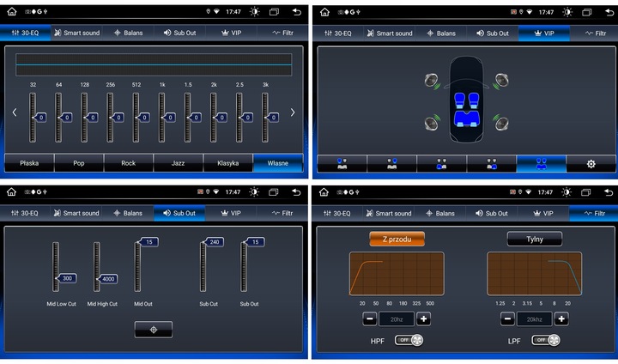The height and width of the screenshot is (364, 618).
Task: Show previous EQ bands with left chevron
Action: click(x=15, y=112)
